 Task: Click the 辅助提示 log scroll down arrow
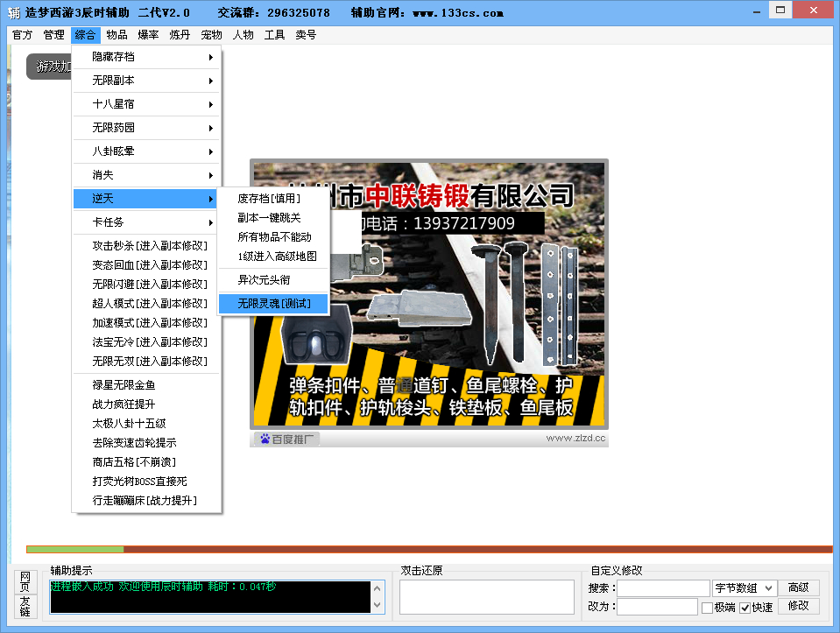click(x=378, y=605)
